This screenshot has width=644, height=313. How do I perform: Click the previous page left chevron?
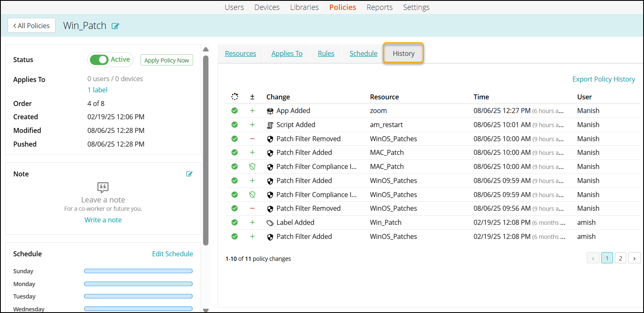click(x=593, y=258)
